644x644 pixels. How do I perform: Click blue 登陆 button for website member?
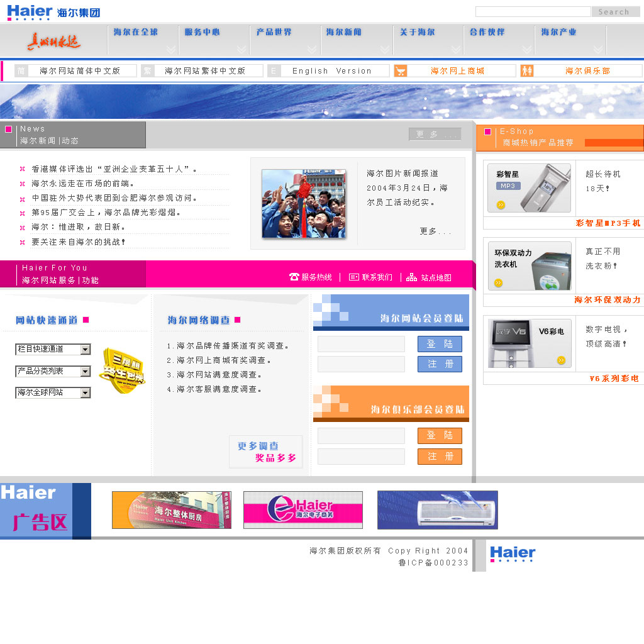(x=440, y=344)
